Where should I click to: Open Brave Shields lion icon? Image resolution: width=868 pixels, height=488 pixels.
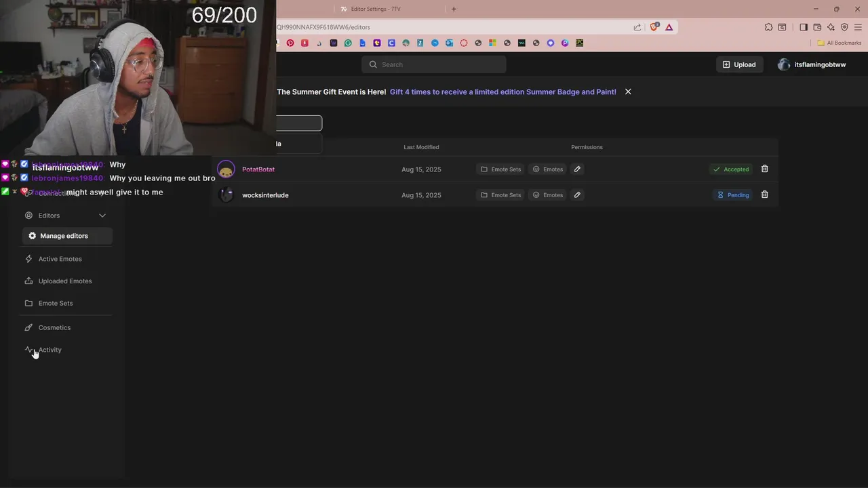coord(654,27)
